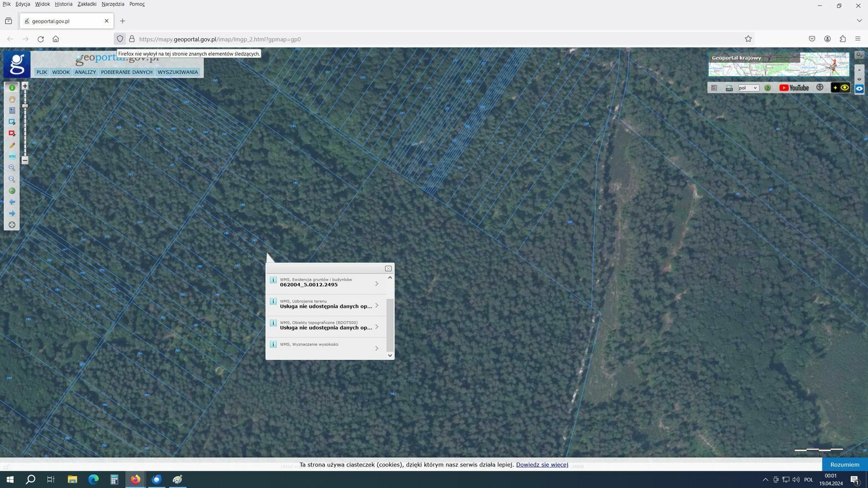The height and width of the screenshot is (488, 868).
Task: Open the pol language dropdown
Action: pos(748,88)
